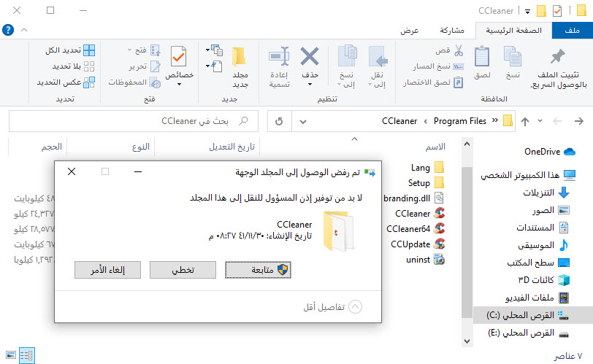The height and width of the screenshot is (364, 593).
Task: Click the Paste (لصق) icon
Action: coord(482,57)
